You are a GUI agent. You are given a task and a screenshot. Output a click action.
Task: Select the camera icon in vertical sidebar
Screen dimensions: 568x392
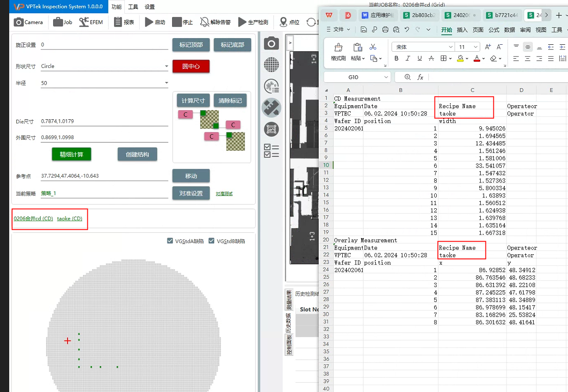pos(271,43)
